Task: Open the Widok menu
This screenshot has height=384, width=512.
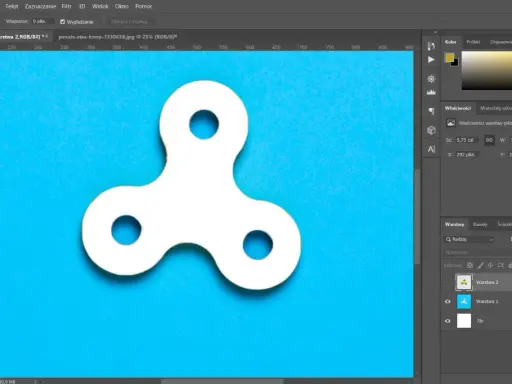Action: (x=100, y=6)
